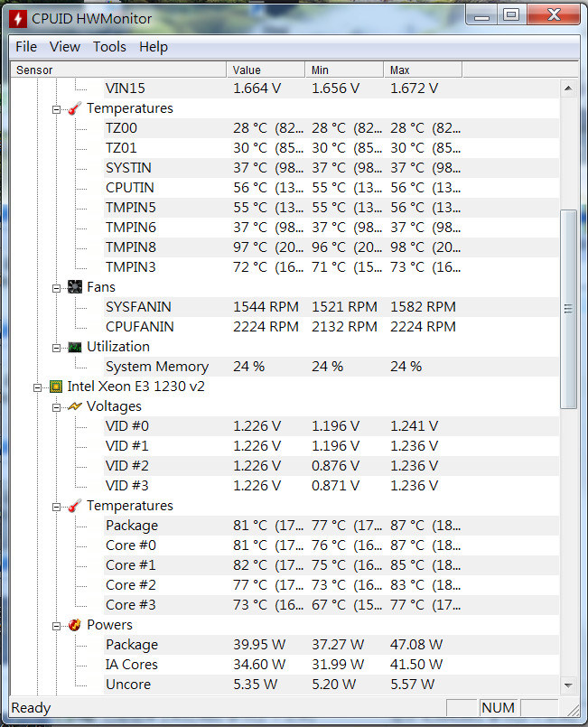588x727 pixels.
Task: Open the Help menu
Action: point(154,47)
